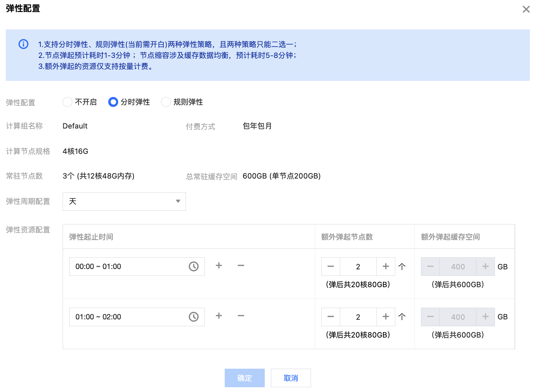Add a time row after 01:00 ~ 02:00
Screen dimensions: 535x392
tap(219, 316)
